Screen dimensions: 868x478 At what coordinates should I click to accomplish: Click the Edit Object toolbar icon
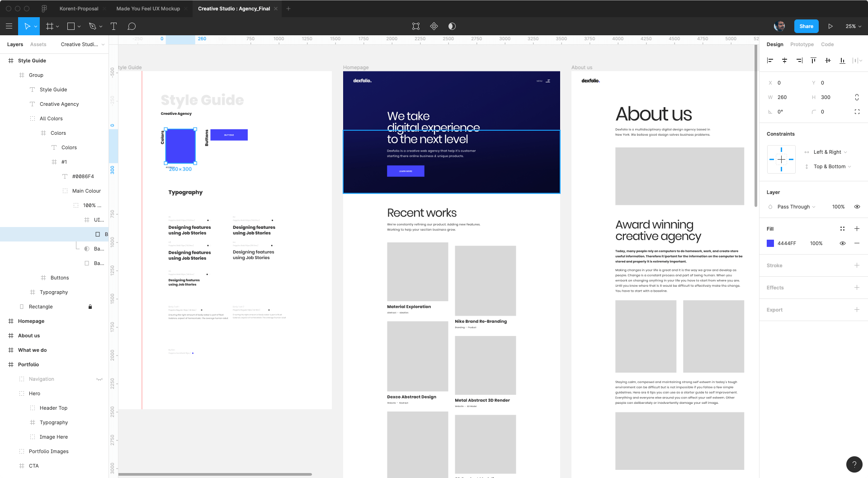point(416,26)
